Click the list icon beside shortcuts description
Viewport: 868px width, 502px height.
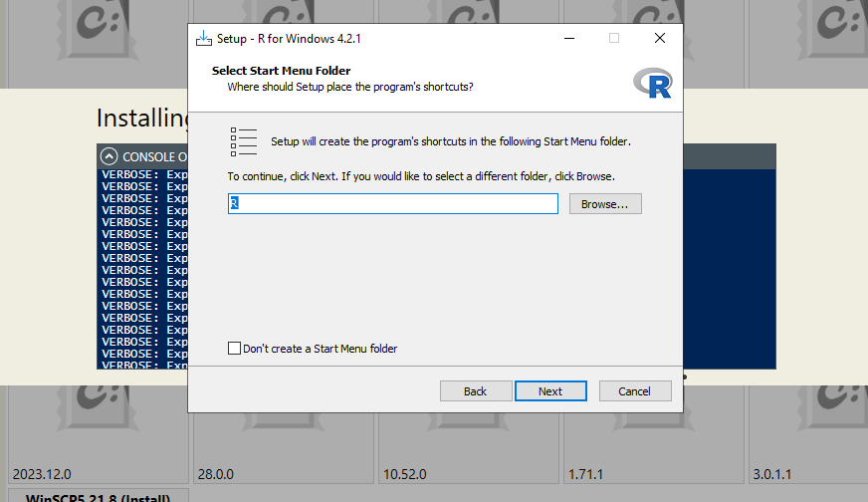(x=244, y=141)
